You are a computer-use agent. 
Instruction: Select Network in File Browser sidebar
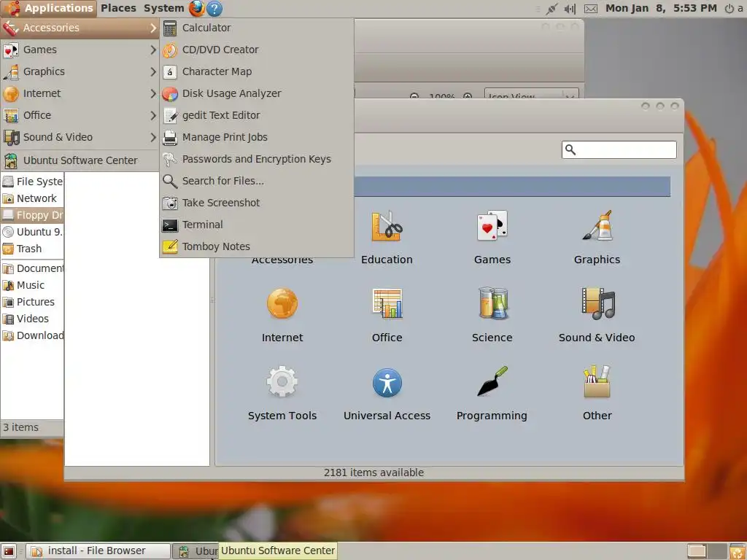coord(32,198)
